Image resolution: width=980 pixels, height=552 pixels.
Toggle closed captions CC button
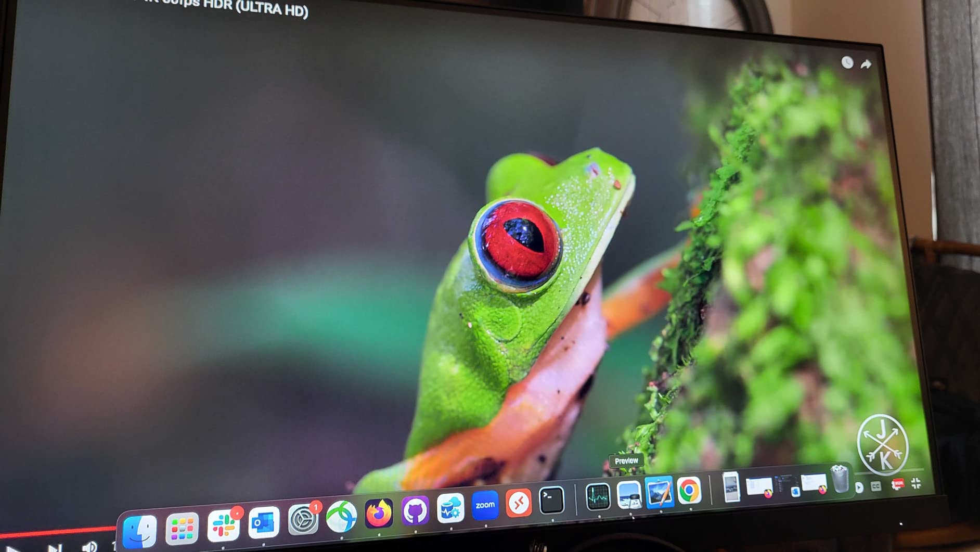point(876,486)
